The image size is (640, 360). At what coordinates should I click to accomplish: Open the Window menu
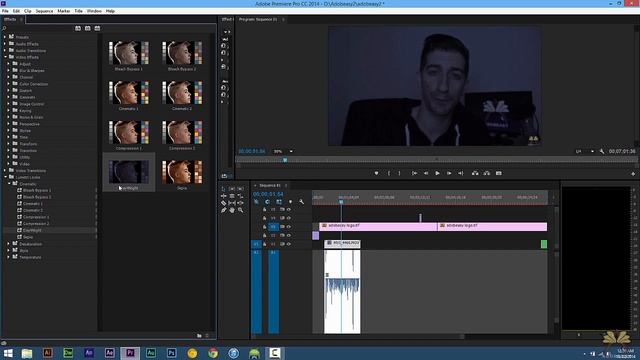(x=94, y=11)
